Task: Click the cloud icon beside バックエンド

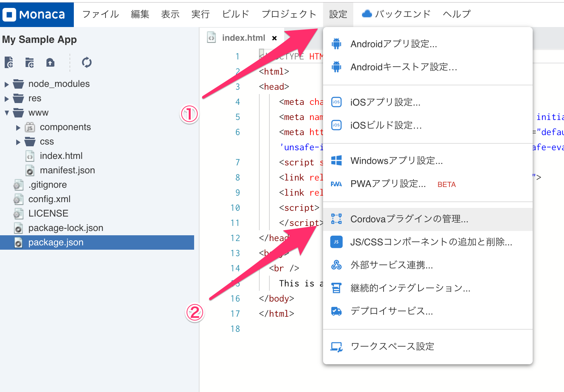Action: (367, 14)
